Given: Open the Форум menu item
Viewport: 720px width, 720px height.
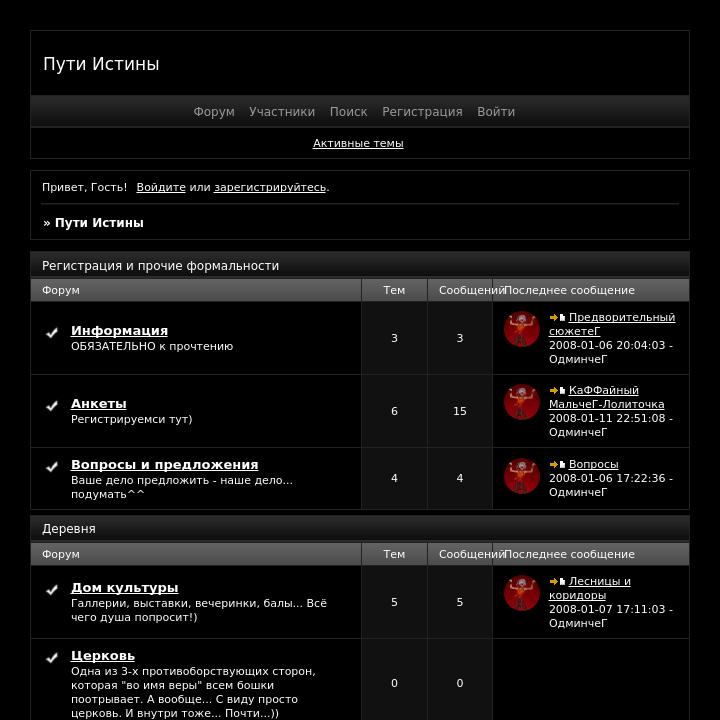Looking at the screenshot, I should coord(214,112).
